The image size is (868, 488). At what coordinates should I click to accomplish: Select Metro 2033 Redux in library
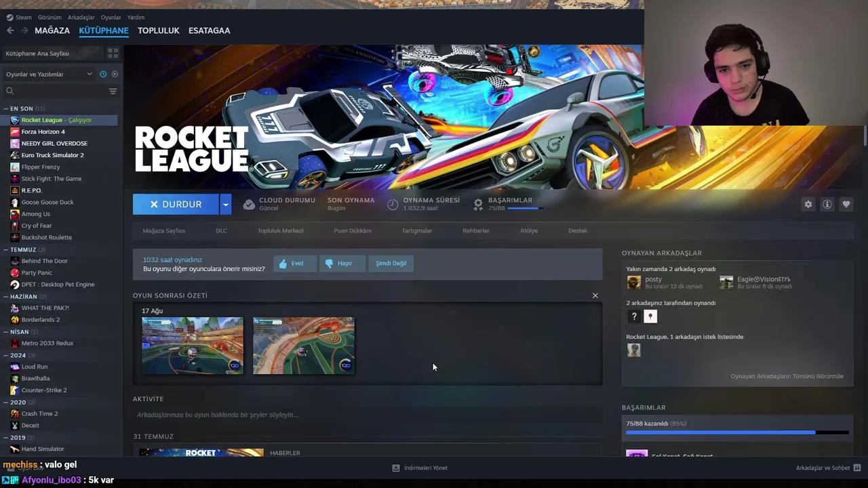(x=47, y=343)
